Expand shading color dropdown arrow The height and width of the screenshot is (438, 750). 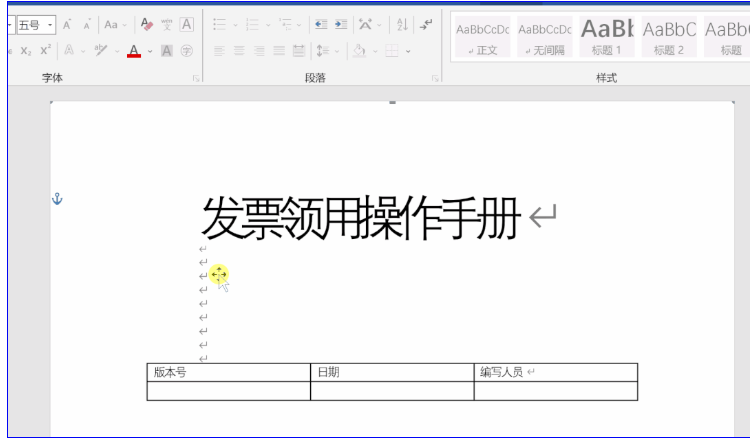[x=375, y=51]
